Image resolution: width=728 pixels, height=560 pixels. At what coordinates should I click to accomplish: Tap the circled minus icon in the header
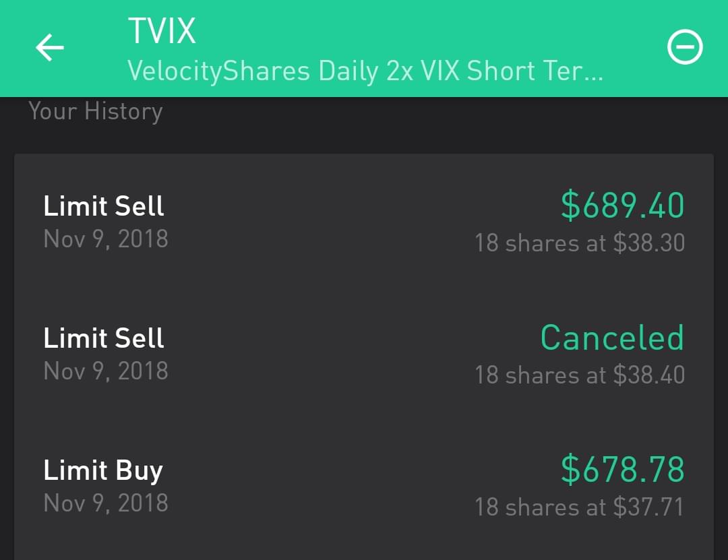coord(684,48)
